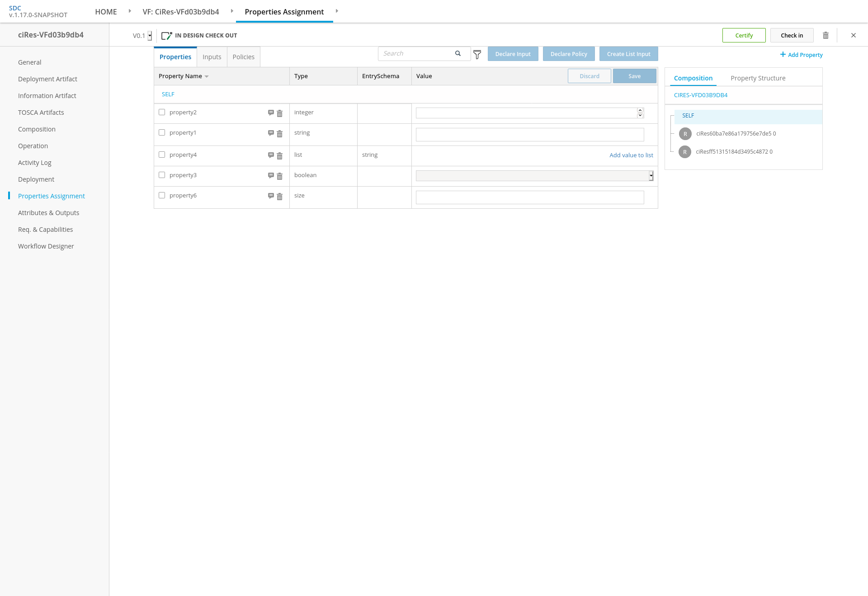868x596 pixels.
Task: Open the comment icon for property1
Action: tap(271, 133)
